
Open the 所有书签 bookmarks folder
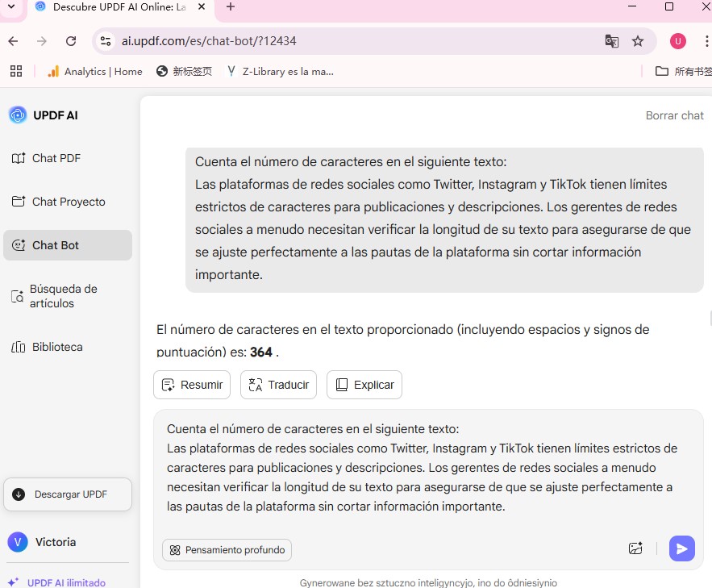(x=683, y=71)
